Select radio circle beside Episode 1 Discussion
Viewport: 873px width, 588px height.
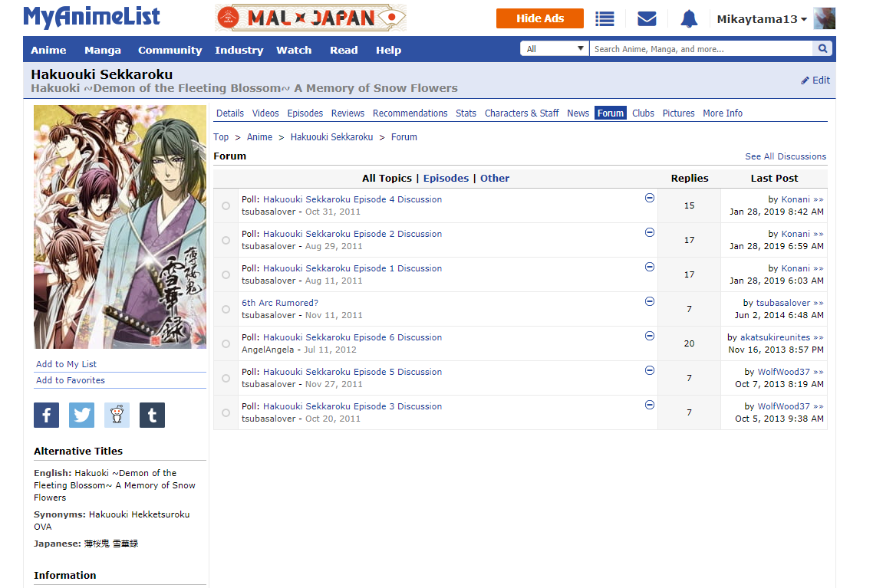226,274
